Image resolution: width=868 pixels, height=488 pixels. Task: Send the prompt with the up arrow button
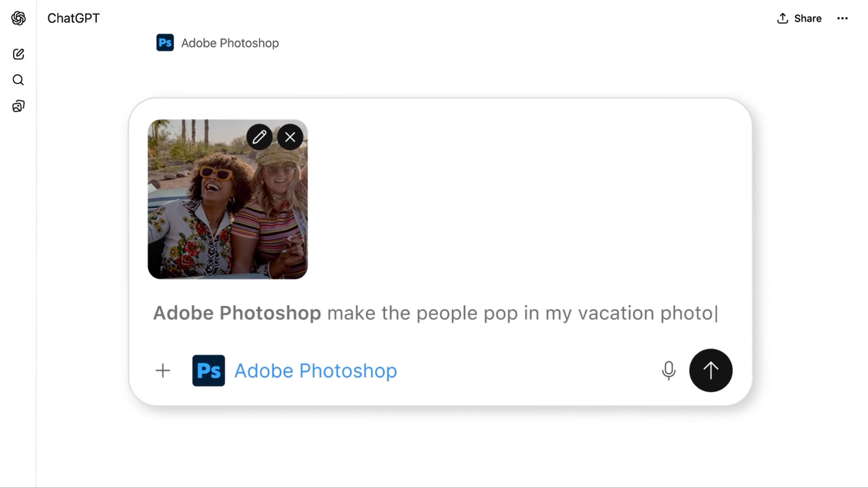(710, 370)
